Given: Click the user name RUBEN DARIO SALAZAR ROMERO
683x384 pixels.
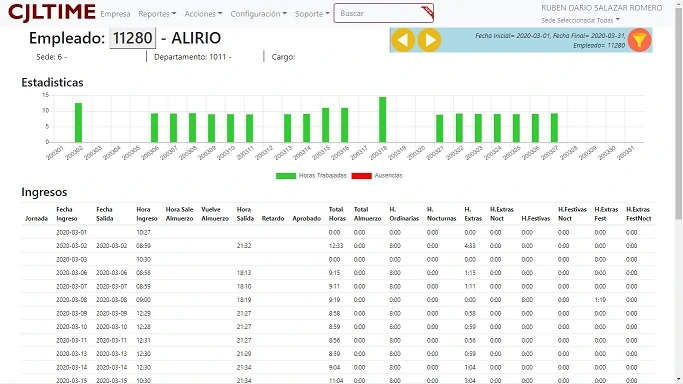Looking at the screenshot, I should 602,8.
